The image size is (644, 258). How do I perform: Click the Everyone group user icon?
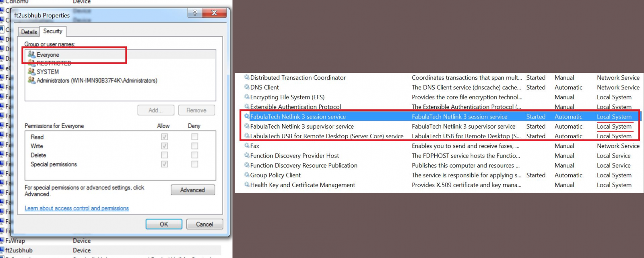click(31, 54)
